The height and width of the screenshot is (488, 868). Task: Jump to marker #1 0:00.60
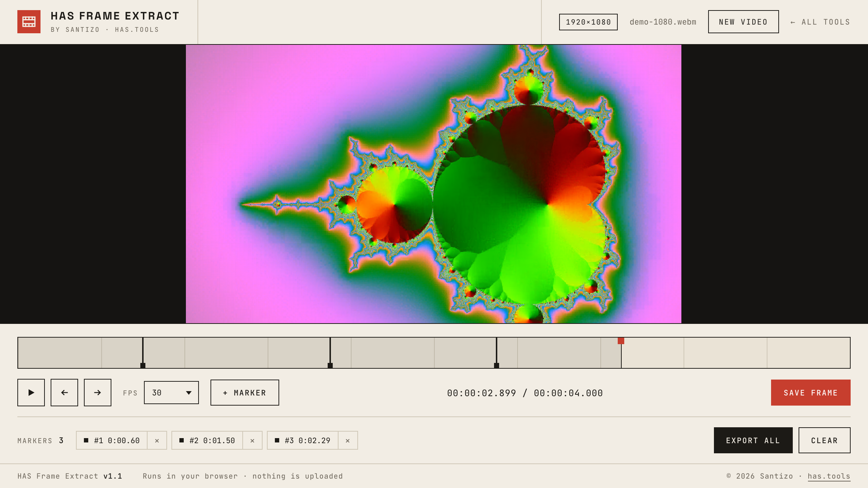[112, 440]
